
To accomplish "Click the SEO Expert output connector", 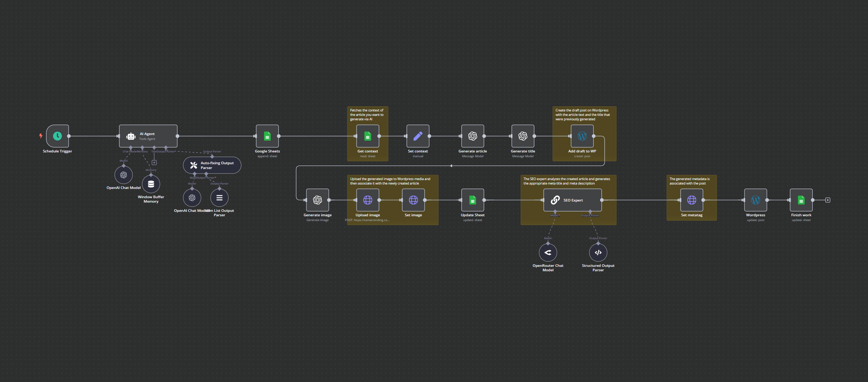I will 602,200.
